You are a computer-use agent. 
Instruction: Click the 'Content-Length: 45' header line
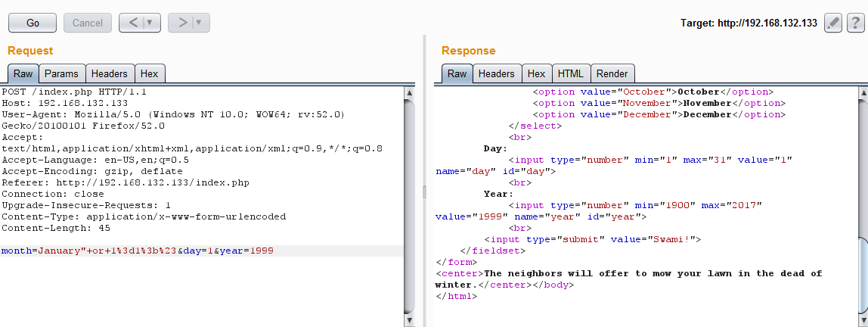56,229
